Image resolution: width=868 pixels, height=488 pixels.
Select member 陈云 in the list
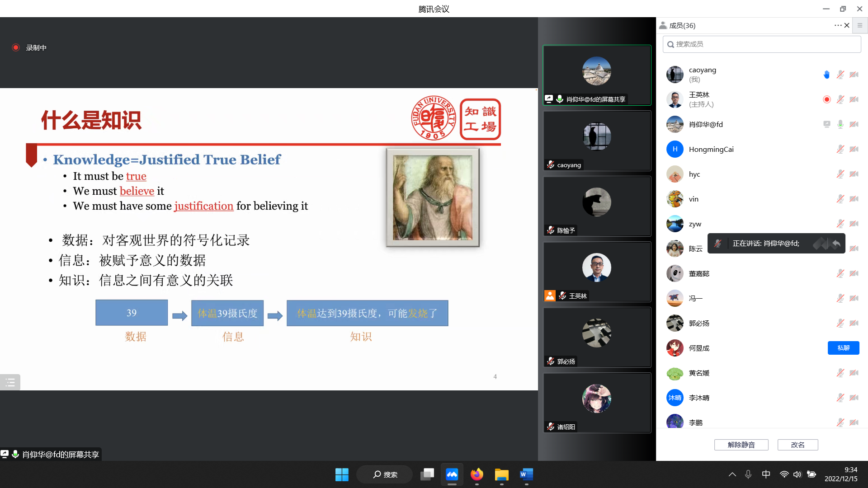[x=695, y=249]
